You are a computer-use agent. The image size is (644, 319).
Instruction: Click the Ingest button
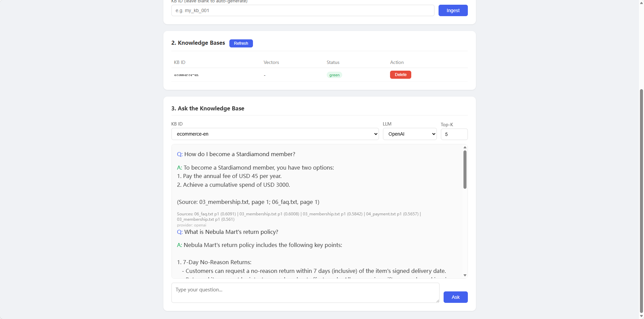(x=453, y=10)
